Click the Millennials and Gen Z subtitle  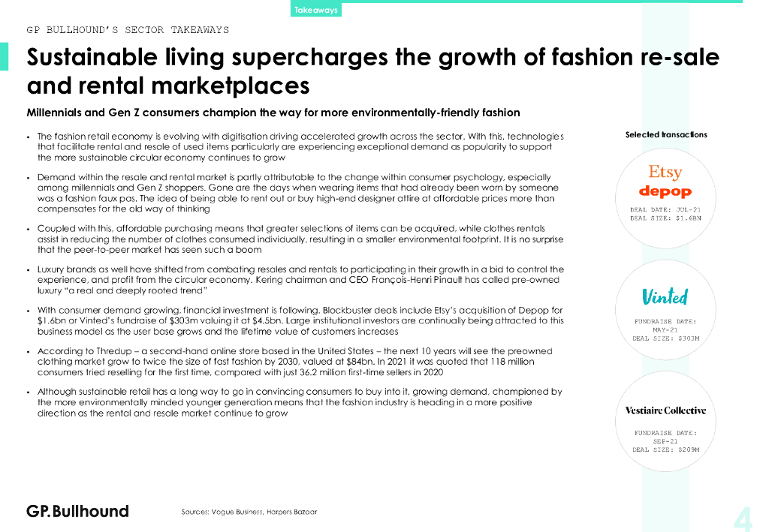pyautogui.click(x=273, y=113)
